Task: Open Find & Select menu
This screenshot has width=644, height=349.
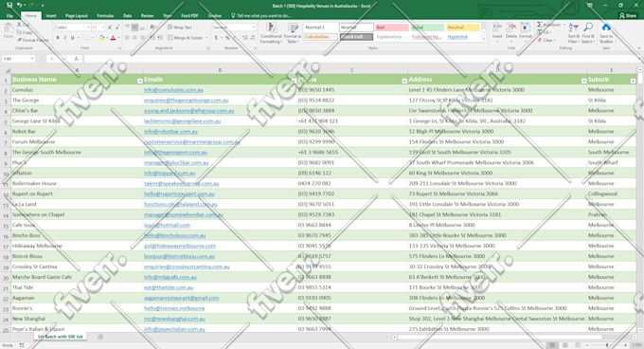Action: 588,33
